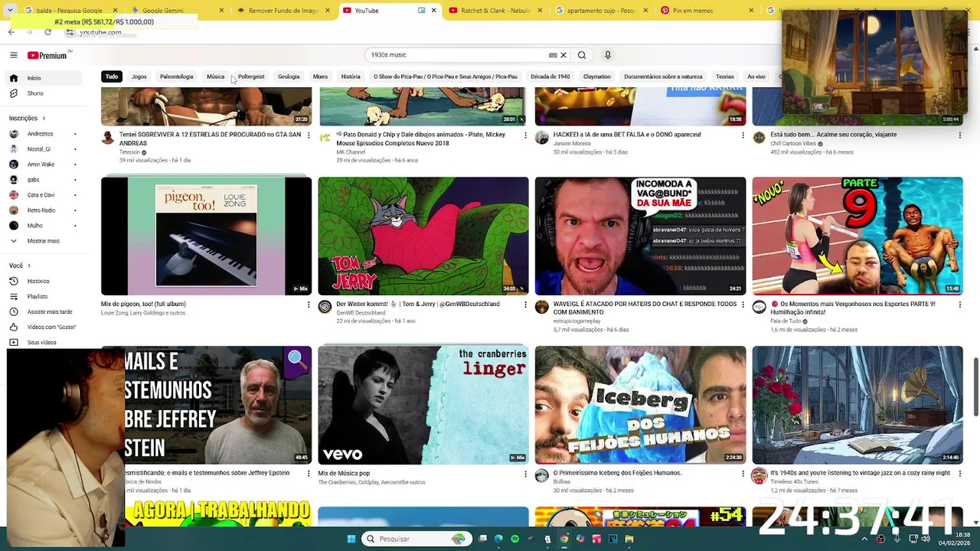Select the Década de 1940 chip
Image resolution: width=980 pixels, height=551 pixels.
tap(550, 77)
